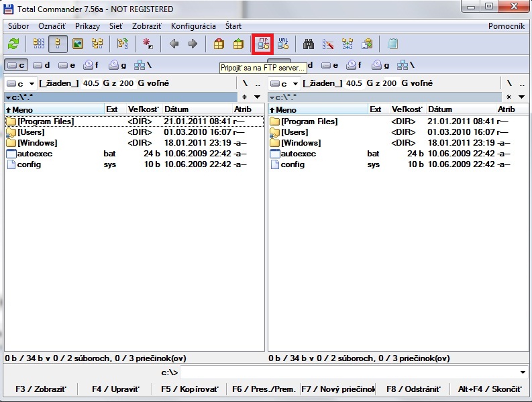This screenshot has width=532, height=402.
Task: Click the F6 / Pres./Prem. button
Action: [264, 389]
